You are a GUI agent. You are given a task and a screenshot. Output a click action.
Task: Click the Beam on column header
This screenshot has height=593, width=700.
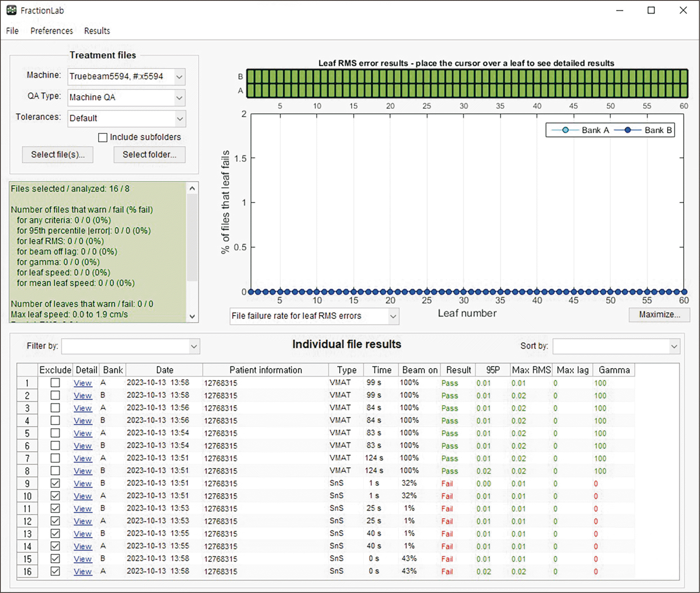coord(420,370)
